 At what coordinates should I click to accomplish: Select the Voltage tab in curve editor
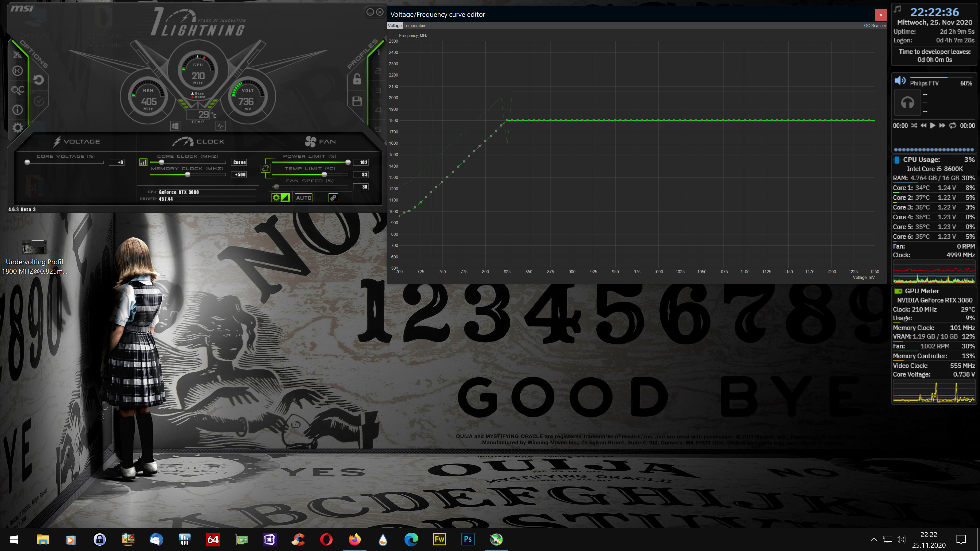pos(395,26)
